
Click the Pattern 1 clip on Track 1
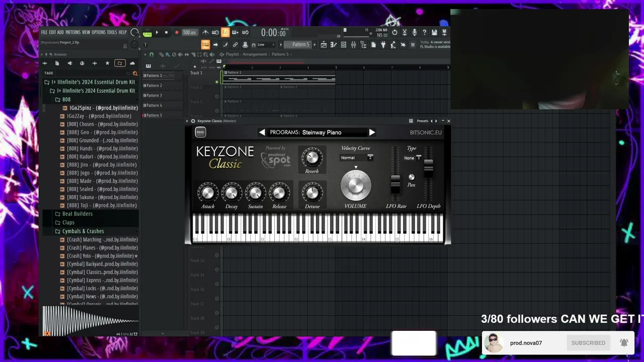coord(279,77)
